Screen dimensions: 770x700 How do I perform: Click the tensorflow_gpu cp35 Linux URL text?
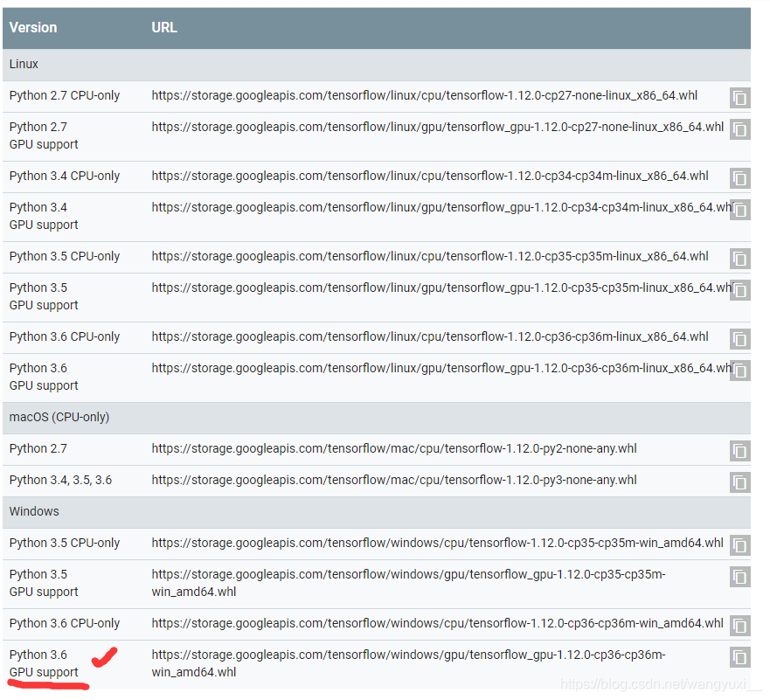[x=442, y=288]
